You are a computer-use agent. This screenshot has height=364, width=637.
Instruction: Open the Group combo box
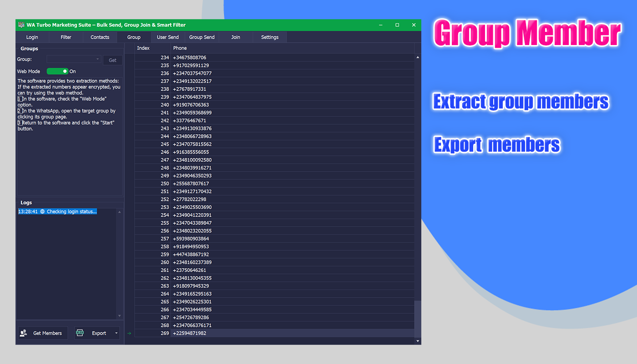[74, 59]
